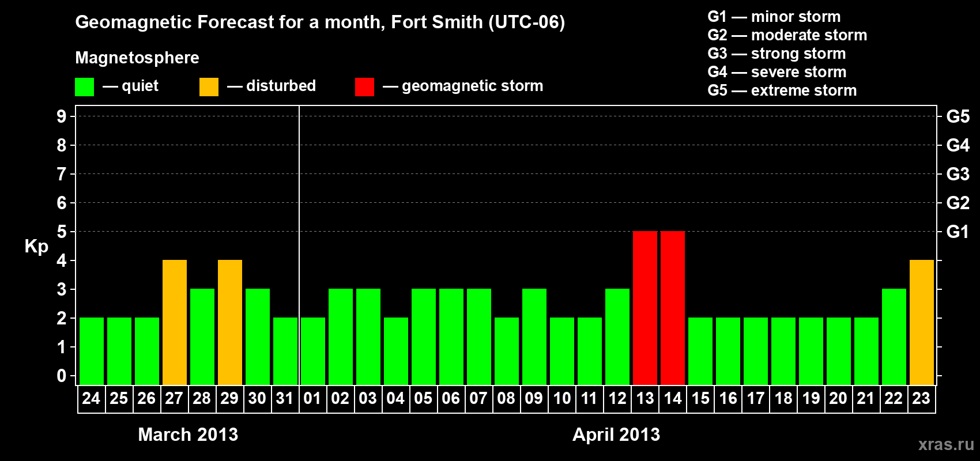Click date label 13 on the axis
980x461 pixels.
[x=644, y=398]
